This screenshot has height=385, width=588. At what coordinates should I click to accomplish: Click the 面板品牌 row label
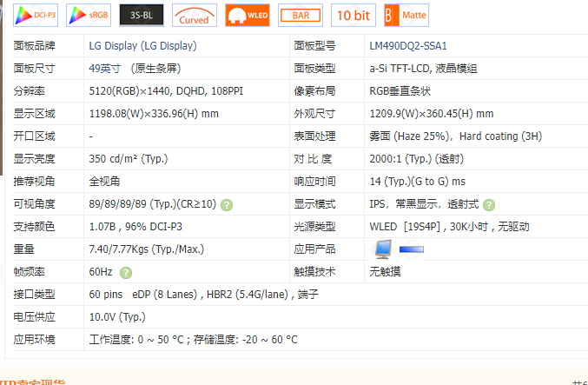[x=34, y=46]
